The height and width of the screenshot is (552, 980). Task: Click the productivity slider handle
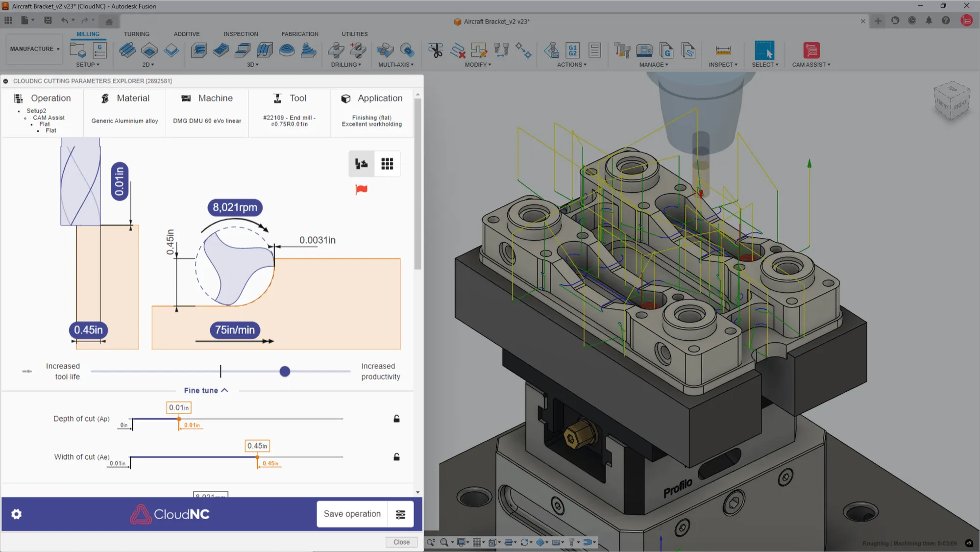(x=285, y=372)
